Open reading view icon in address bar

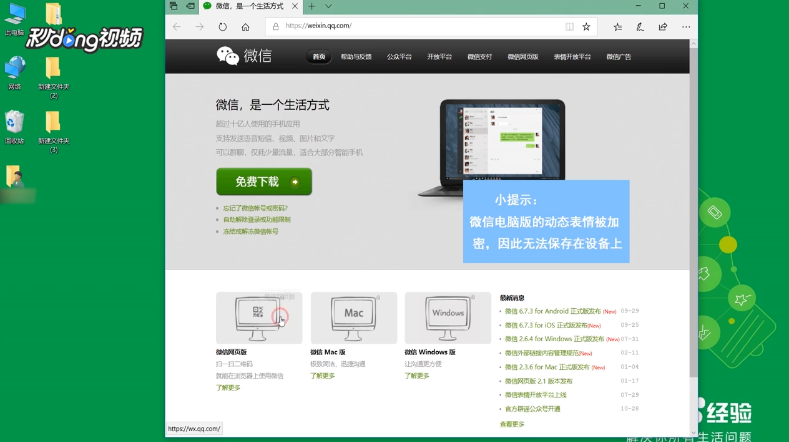coord(569,27)
